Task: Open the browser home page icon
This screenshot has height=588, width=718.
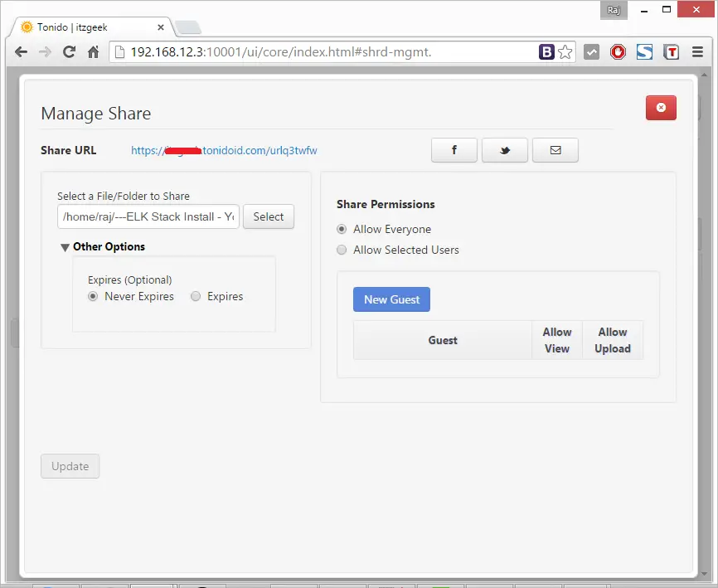Action: 94,52
